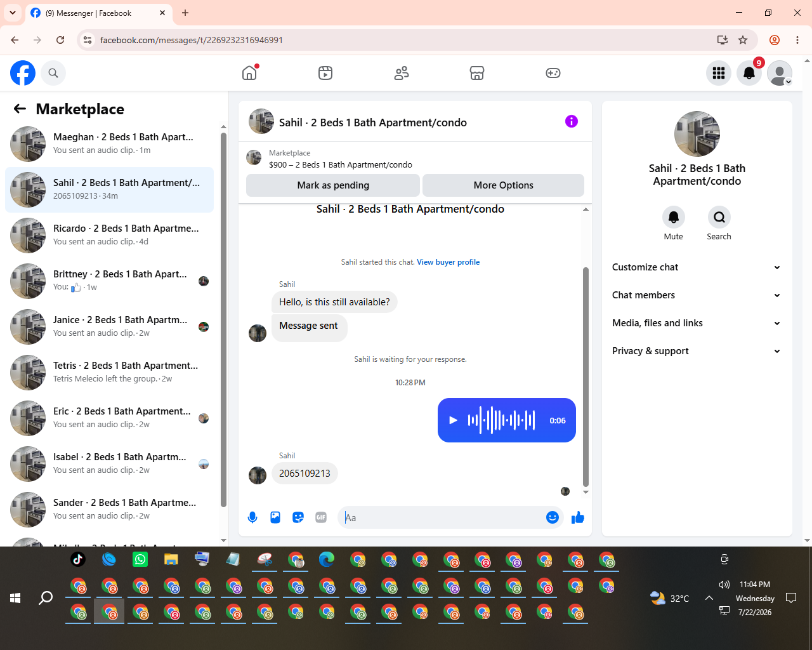Image resolution: width=812 pixels, height=650 pixels.
Task: Click the Chrome address bar URL
Action: (x=192, y=40)
